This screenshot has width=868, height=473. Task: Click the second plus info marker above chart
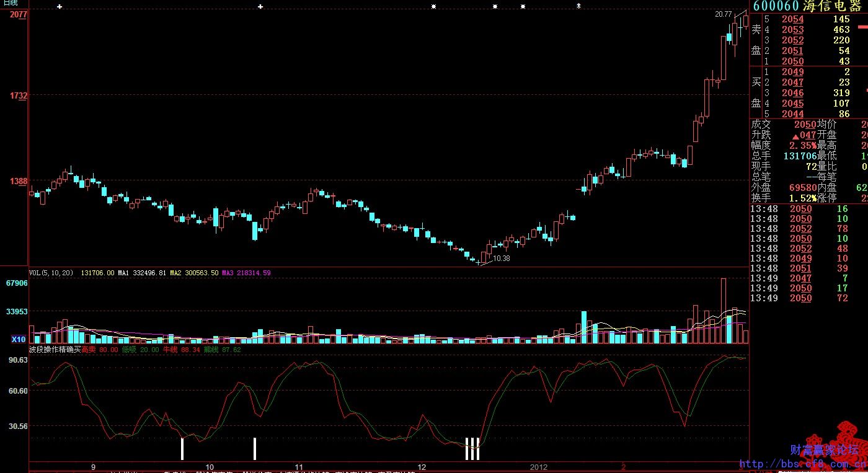point(260,7)
